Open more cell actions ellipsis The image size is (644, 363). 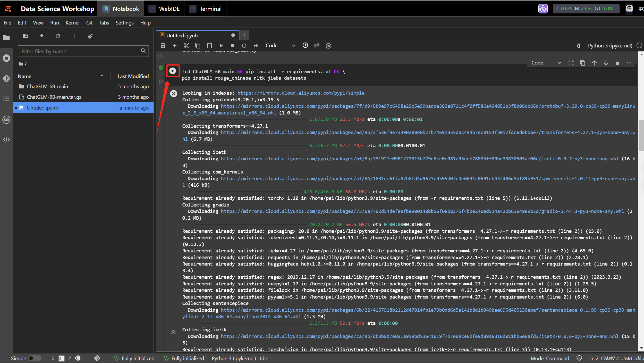click(x=629, y=63)
